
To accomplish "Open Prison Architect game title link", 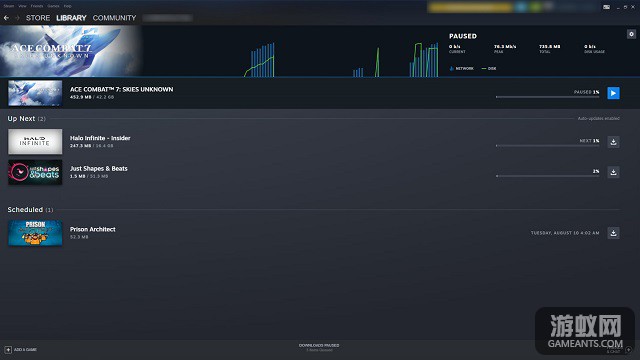I will pos(93,229).
